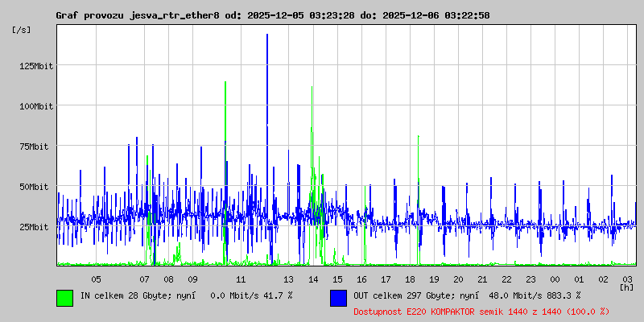The height and width of the screenshot is (322, 644).
Task: Click the 100Mbit y-axis label
Action: 36,106
